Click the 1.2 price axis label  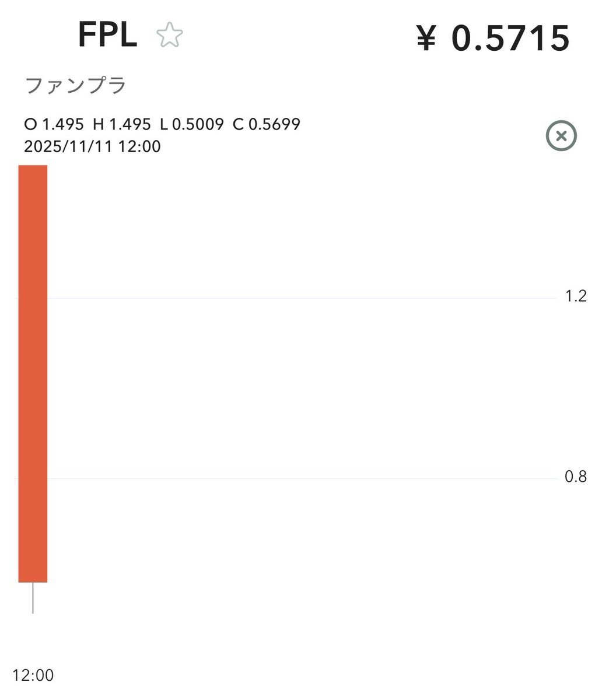click(x=575, y=296)
